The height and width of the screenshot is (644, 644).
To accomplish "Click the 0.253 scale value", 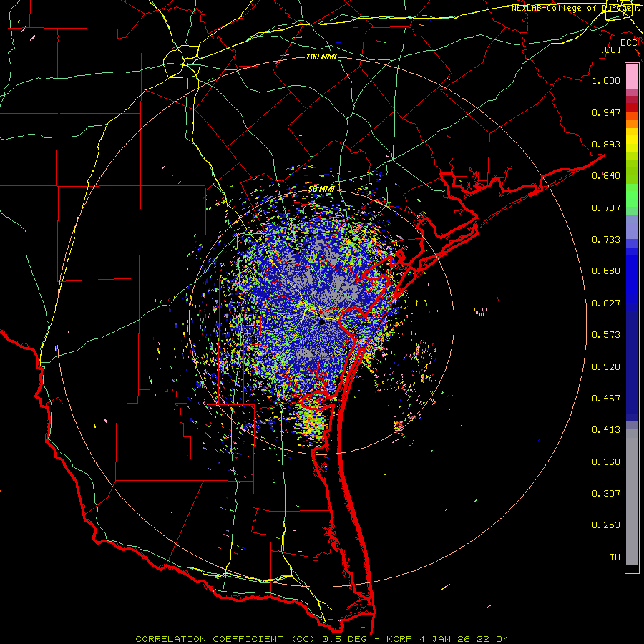I will (606, 525).
